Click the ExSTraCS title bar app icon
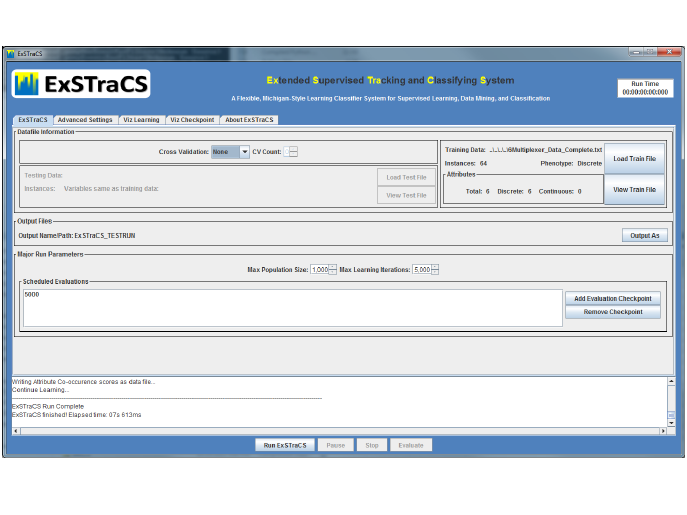Image resolution: width=687 pixels, height=515 pixels. click(x=11, y=53)
